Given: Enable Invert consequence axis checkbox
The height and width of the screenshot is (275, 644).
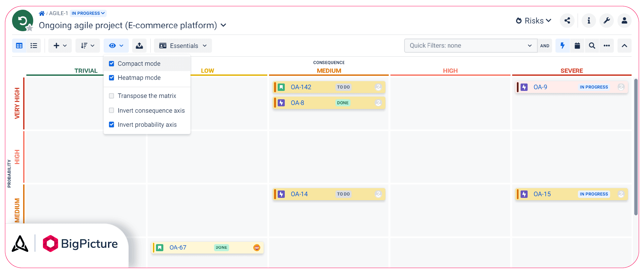Looking at the screenshot, I should click(112, 110).
